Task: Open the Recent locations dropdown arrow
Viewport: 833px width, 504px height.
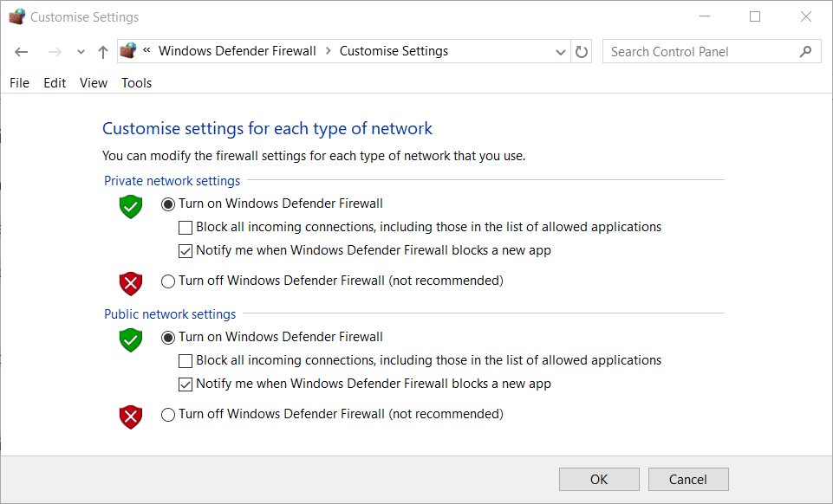Action: click(x=81, y=52)
